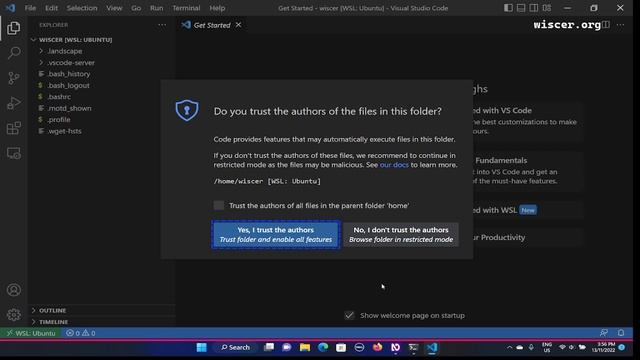Open the Search view in activity bar
Image resolution: width=640 pixels, height=360 pixels.
13,53
